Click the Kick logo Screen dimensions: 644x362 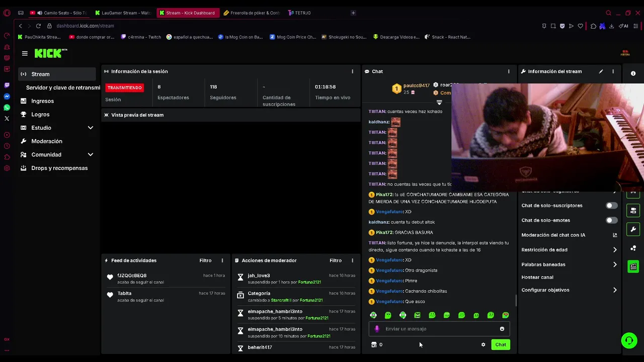[50, 53]
